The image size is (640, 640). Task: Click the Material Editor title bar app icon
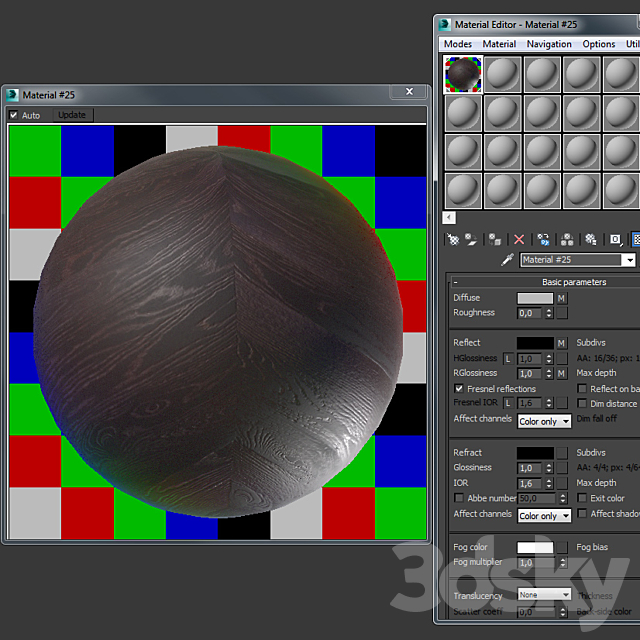tap(444, 24)
